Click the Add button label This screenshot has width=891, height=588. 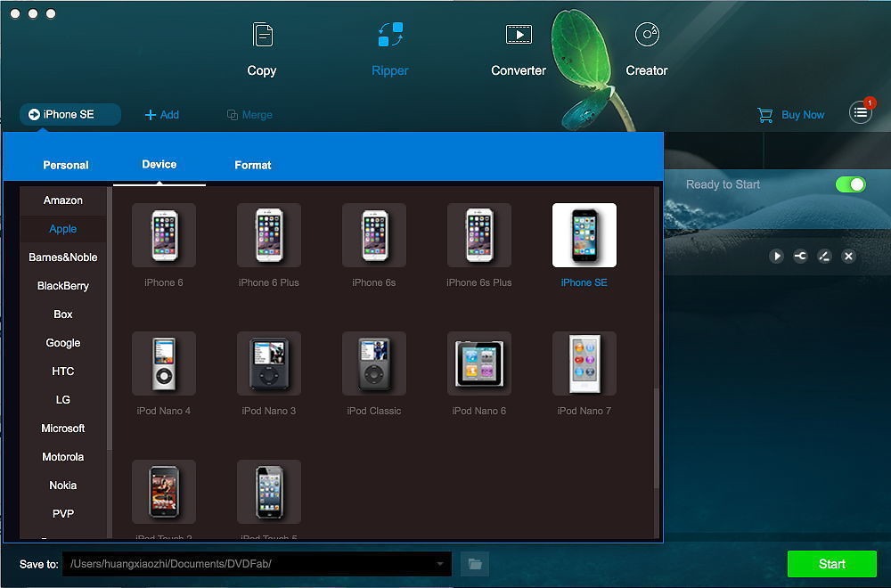[x=169, y=115]
